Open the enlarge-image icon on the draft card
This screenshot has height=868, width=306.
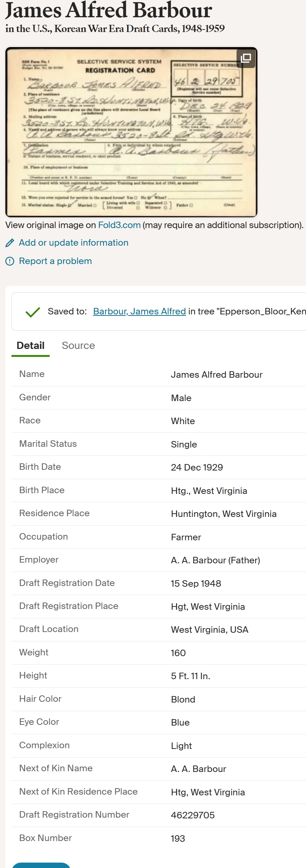(x=246, y=58)
